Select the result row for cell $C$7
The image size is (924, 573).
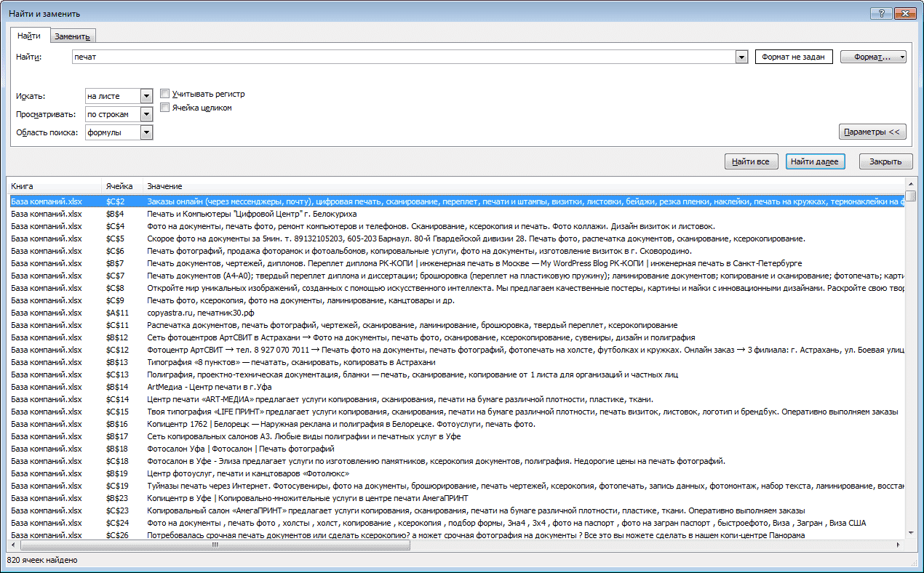455,276
